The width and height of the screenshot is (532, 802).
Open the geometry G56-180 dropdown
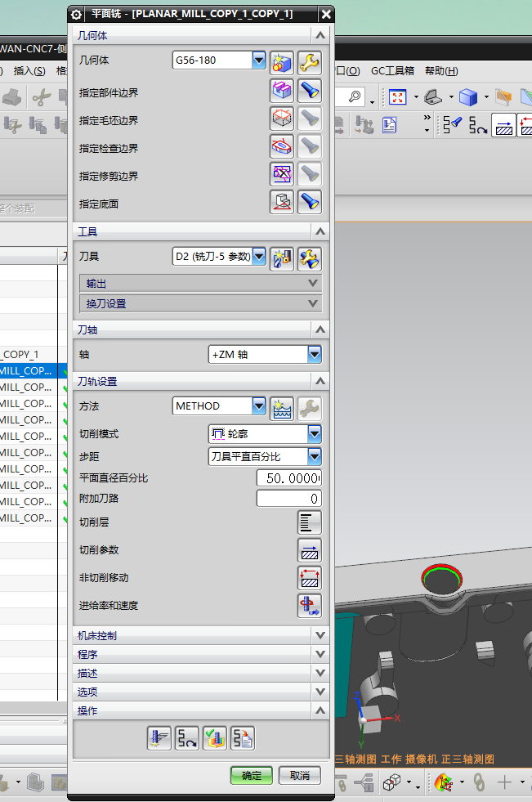point(259,60)
